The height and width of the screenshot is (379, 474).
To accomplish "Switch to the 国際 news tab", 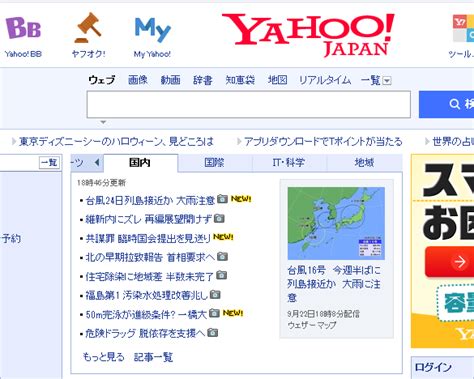I will [x=214, y=163].
